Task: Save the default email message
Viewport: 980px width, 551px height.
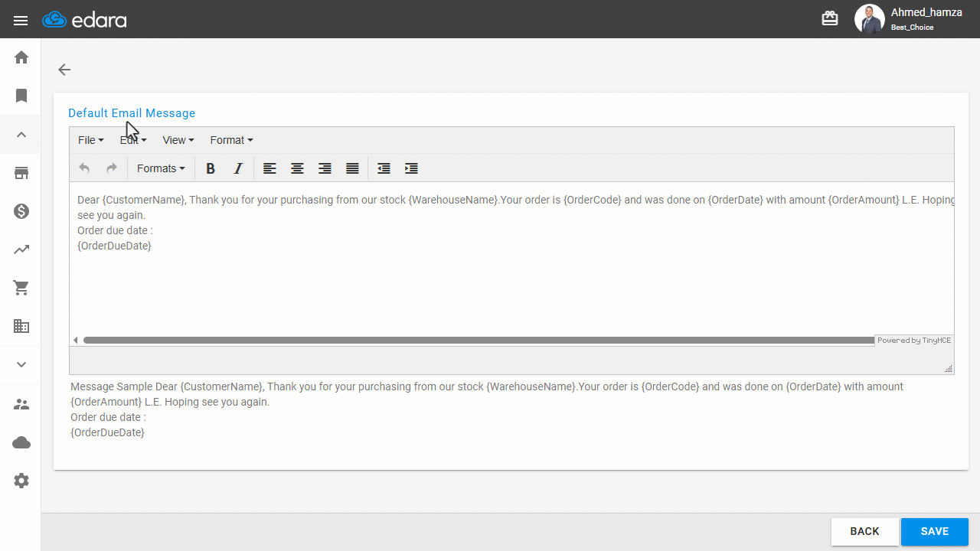Action: pyautogui.click(x=935, y=532)
